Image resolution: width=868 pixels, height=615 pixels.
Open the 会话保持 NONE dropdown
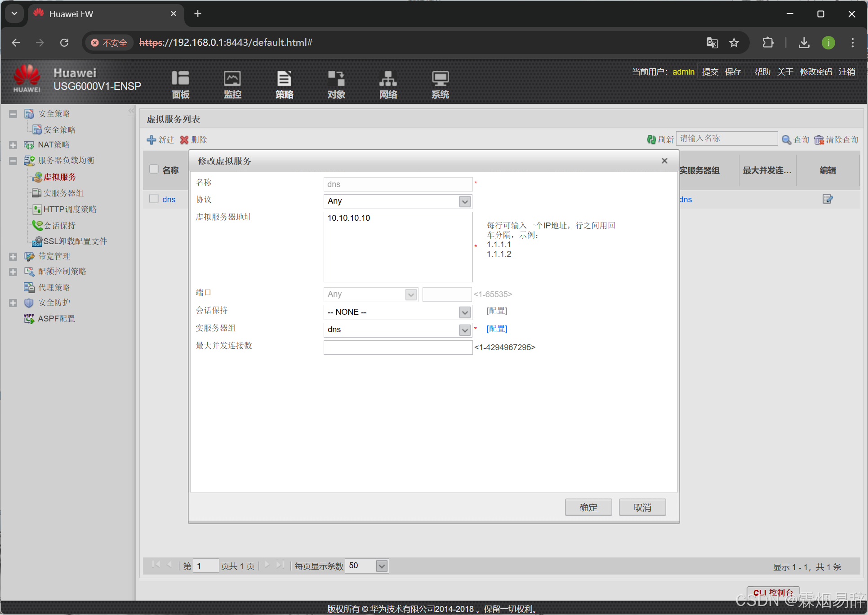[x=465, y=312]
